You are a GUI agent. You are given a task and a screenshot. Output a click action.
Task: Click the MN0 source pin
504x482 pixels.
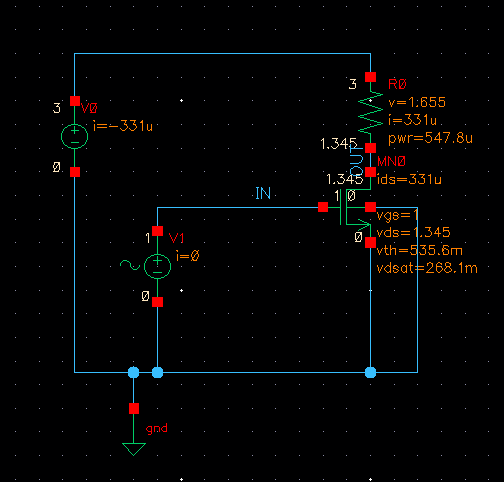click(x=370, y=242)
